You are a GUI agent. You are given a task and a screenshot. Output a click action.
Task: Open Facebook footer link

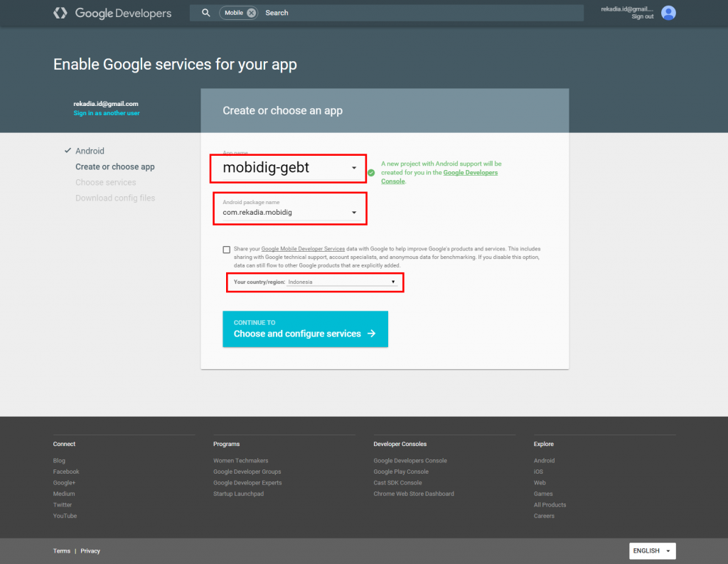point(66,472)
